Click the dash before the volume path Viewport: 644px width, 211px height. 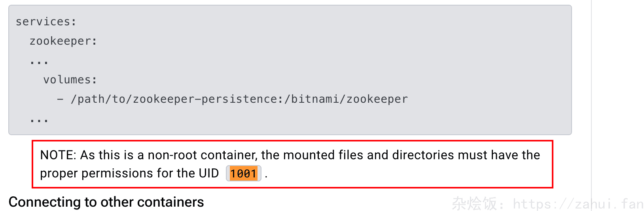pos(60,99)
